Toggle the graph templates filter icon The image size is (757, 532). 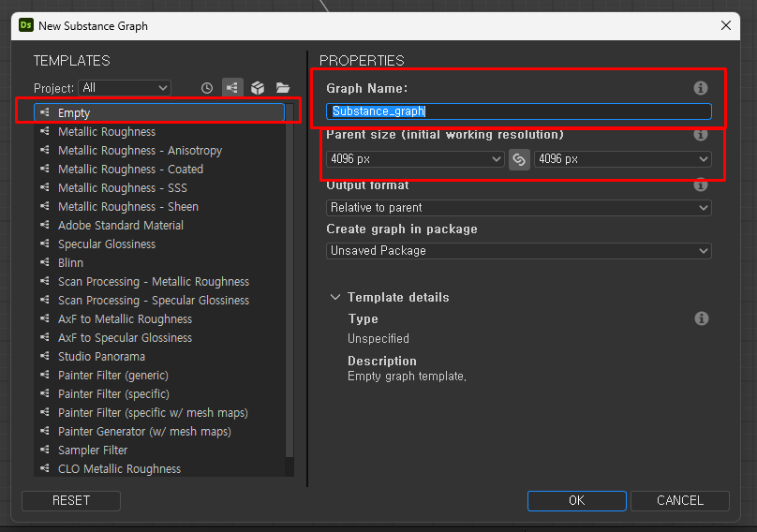point(232,88)
